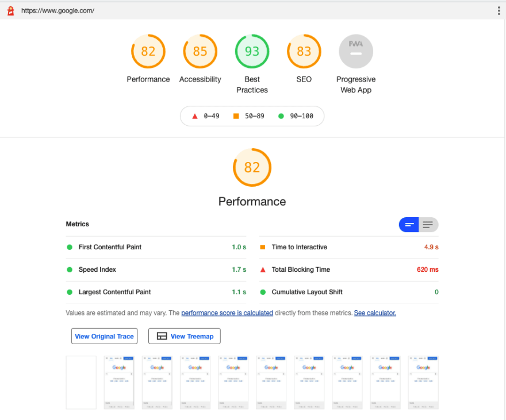Click the https://www.google.com/ URL text
Viewport: 506px width, 420px height.
point(57,11)
